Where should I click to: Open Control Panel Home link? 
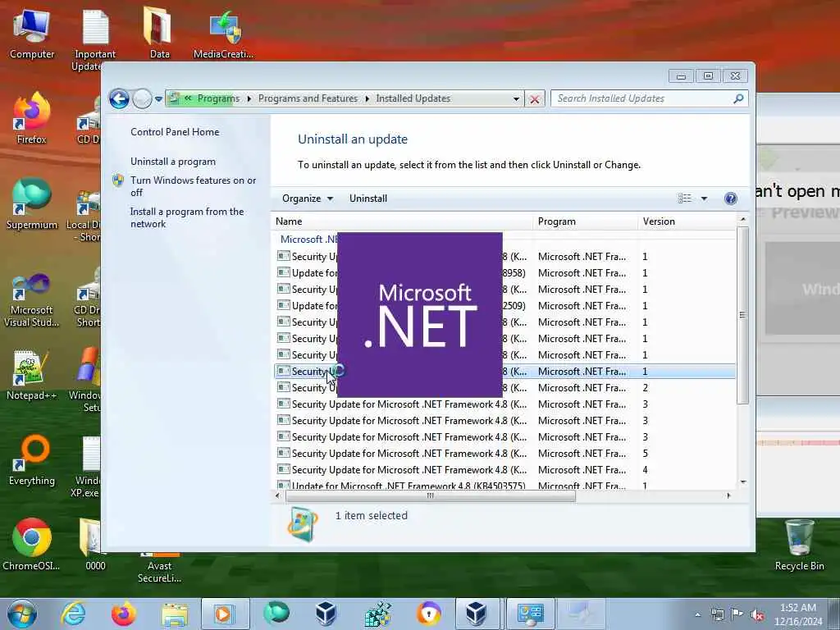coord(175,132)
